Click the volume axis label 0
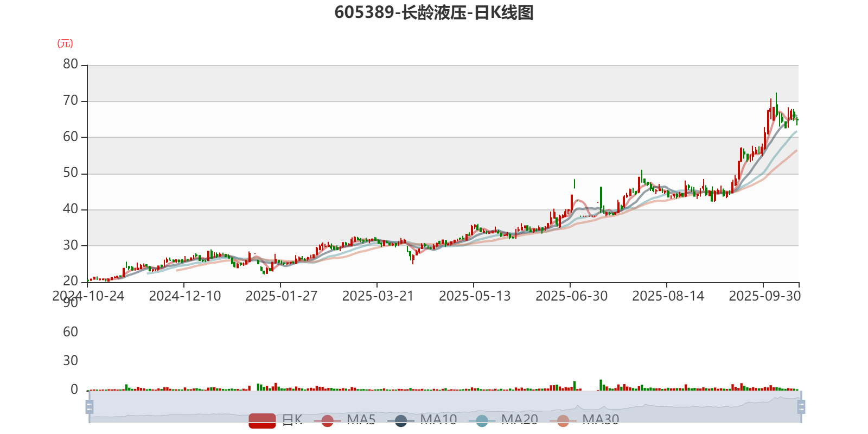This screenshot has height=434, width=868. point(74,390)
